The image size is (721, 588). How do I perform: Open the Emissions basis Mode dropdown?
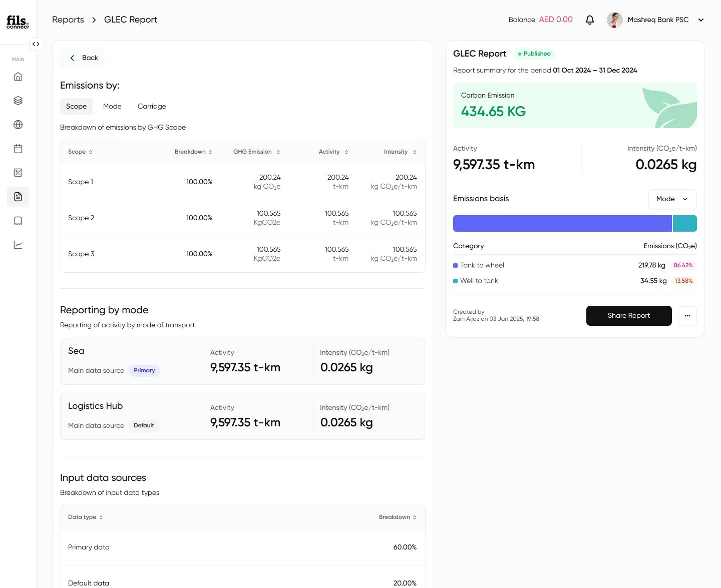coord(672,199)
